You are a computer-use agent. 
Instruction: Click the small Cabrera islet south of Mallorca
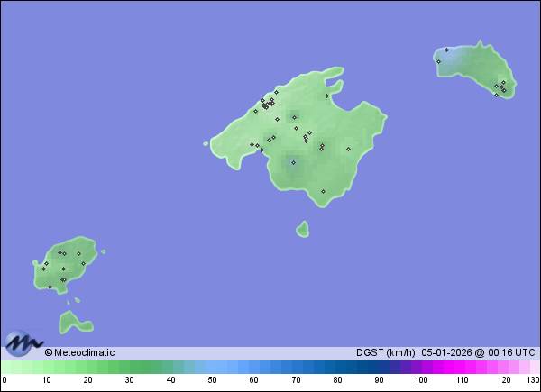coord(302,230)
